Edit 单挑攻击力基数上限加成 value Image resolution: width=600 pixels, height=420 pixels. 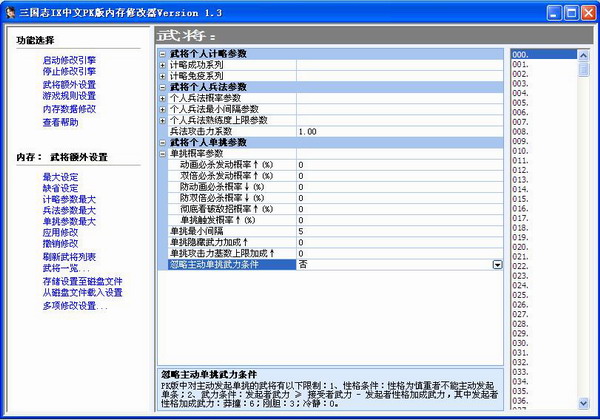pyautogui.click(x=399, y=254)
